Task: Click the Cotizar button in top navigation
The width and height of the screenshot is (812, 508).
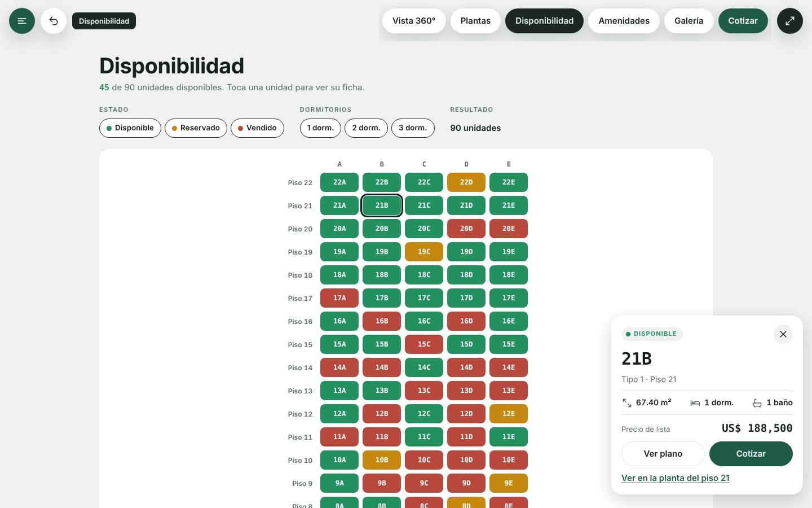Action: [x=743, y=21]
